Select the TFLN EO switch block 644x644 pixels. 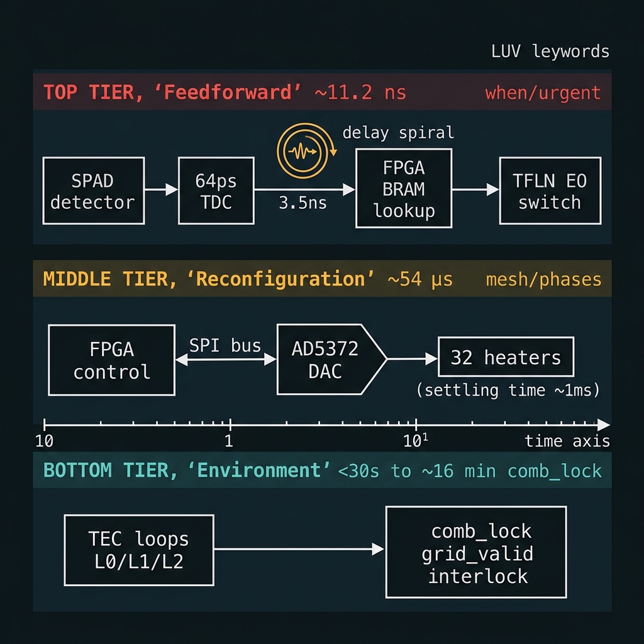point(550,191)
